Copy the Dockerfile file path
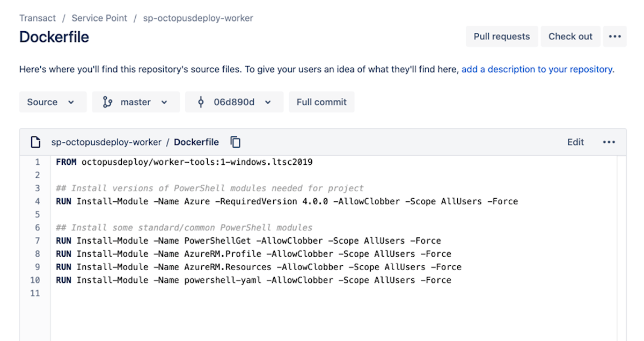This screenshot has width=644, height=341. 235,142
